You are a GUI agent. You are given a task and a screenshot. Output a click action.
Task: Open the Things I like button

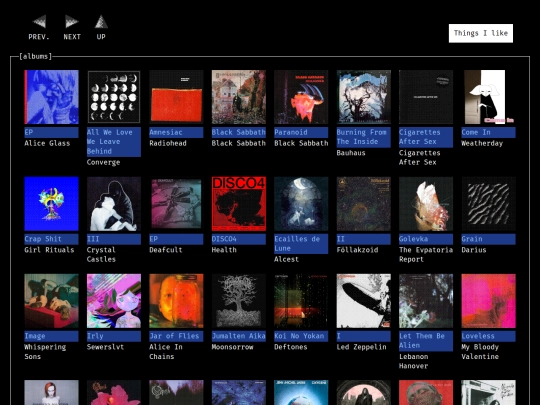tap(480, 33)
